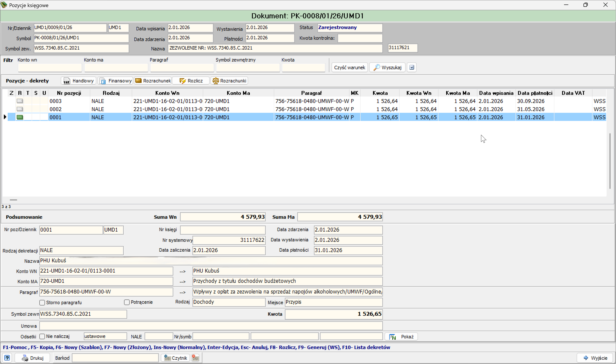Click the blue help question-mark icon
This screenshot has width=616, height=364.
click(7, 358)
